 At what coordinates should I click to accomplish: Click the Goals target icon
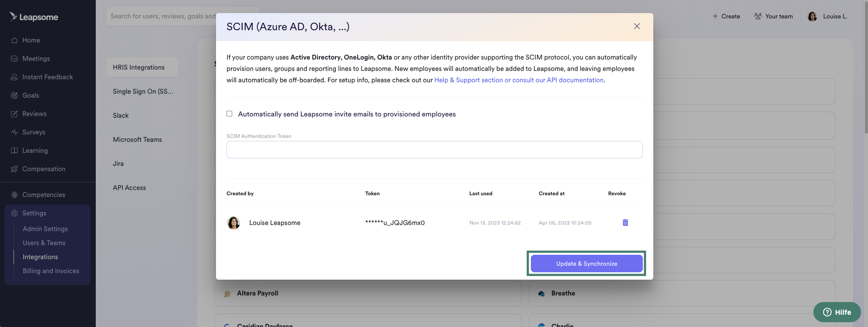14,95
